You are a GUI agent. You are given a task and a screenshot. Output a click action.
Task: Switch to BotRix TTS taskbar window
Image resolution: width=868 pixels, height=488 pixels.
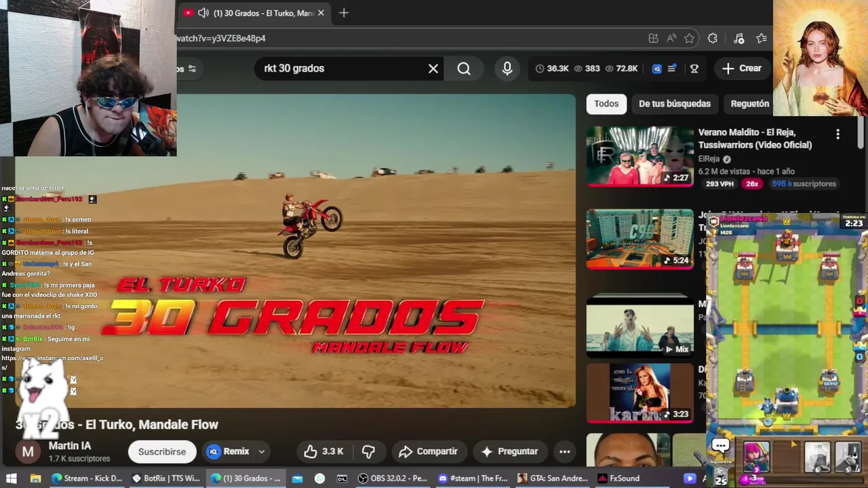click(x=167, y=479)
